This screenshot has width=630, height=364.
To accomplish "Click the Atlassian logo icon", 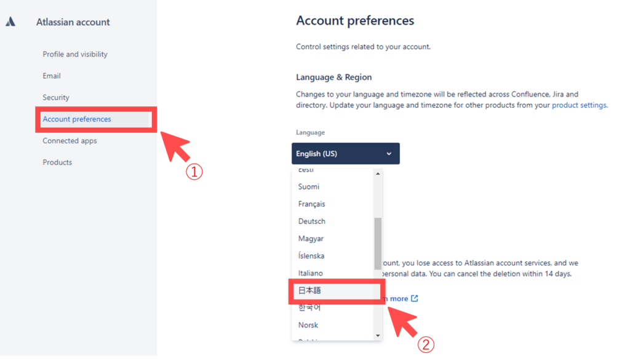I will pos(10,22).
